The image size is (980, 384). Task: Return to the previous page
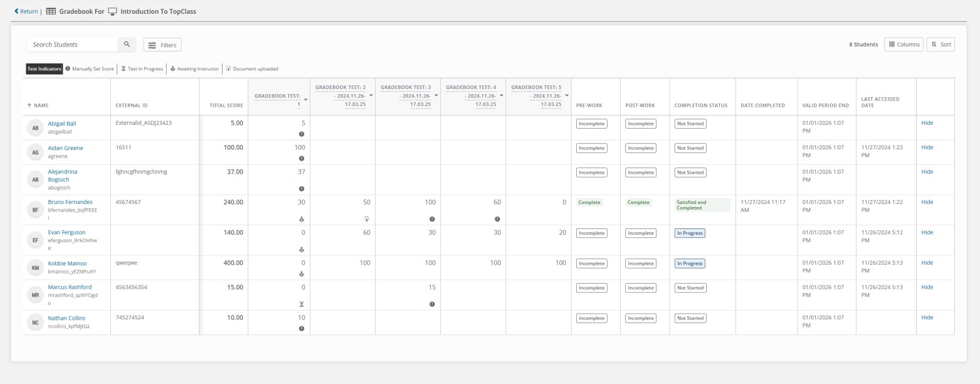pyautogui.click(x=26, y=11)
